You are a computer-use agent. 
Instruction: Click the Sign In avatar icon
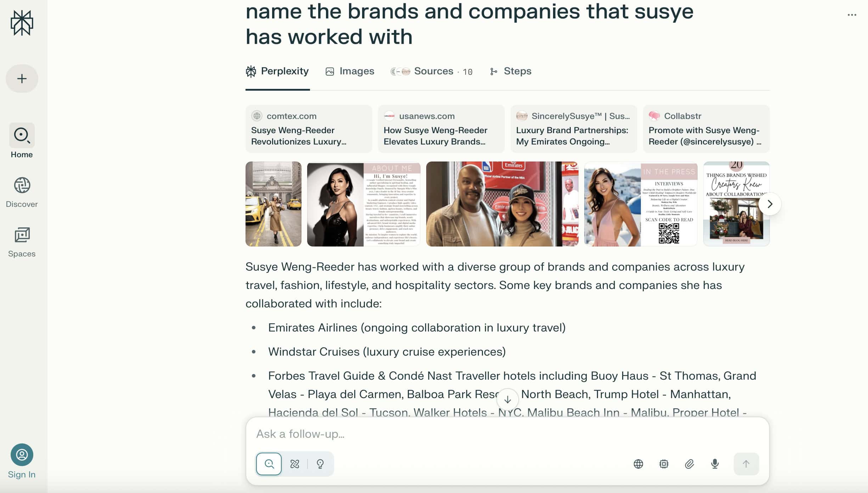pos(22,455)
